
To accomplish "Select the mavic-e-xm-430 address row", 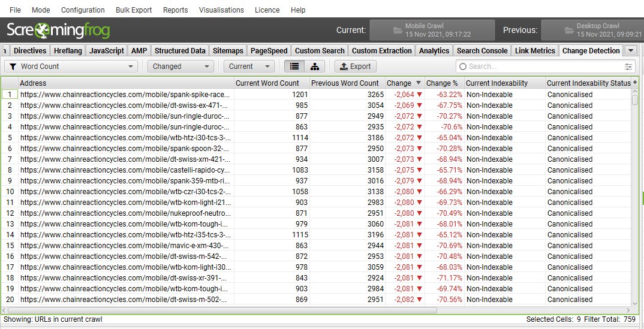I will (126, 245).
